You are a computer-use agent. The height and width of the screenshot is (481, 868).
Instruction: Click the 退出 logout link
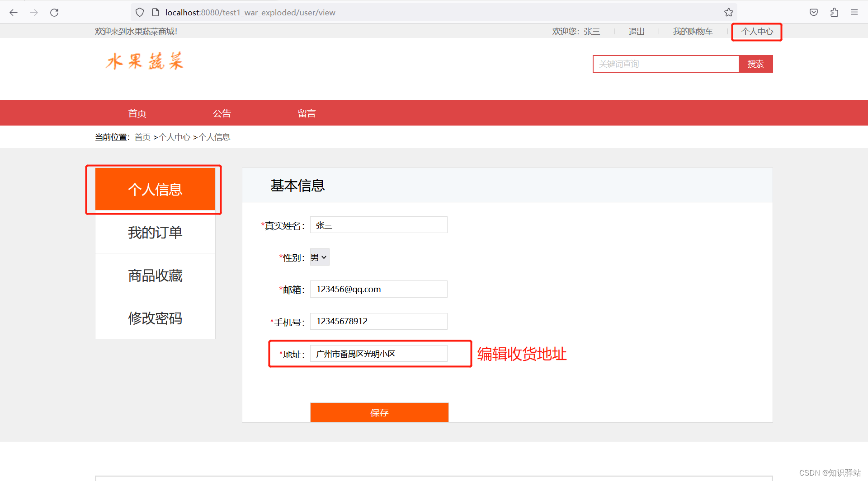click(637, 32)
